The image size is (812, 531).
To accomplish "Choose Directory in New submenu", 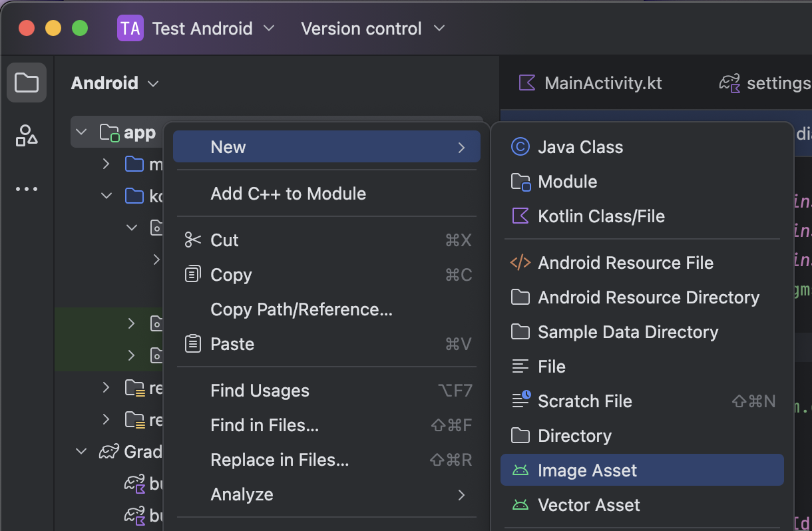I will click(x=642, y=436).
